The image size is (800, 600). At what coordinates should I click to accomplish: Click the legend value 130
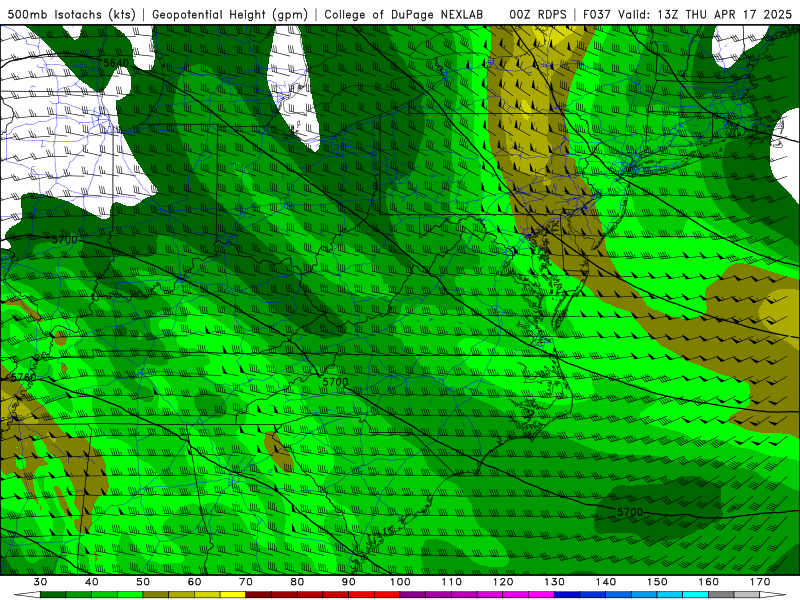(554, 582)
